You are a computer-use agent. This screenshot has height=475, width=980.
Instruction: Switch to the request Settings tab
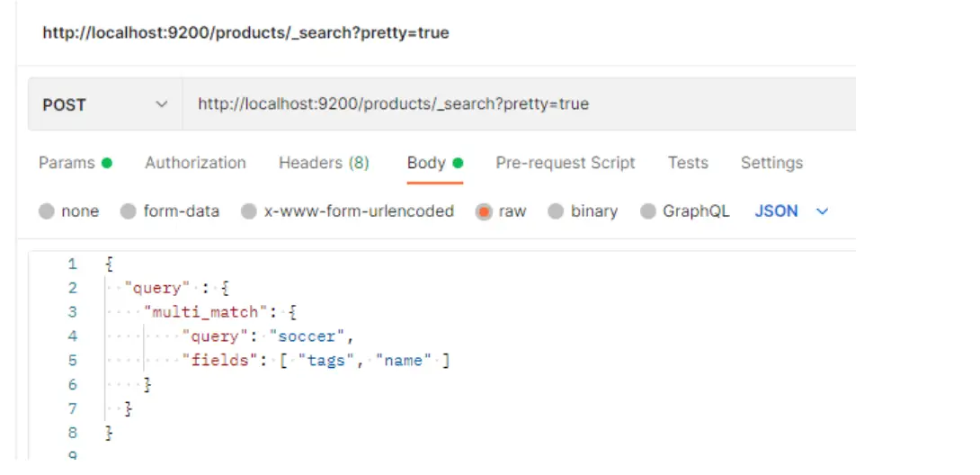[x=771, y=163]
